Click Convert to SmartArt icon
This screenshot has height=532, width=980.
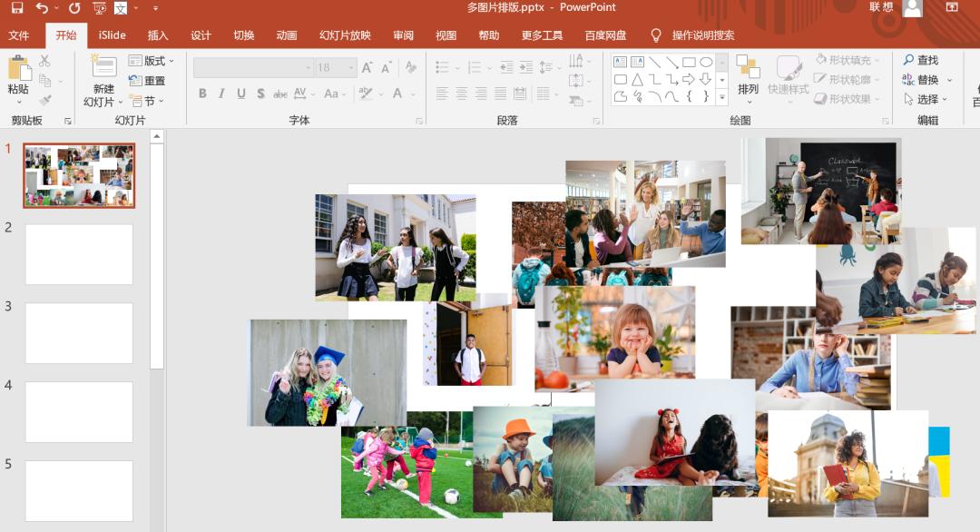(576, 100)
